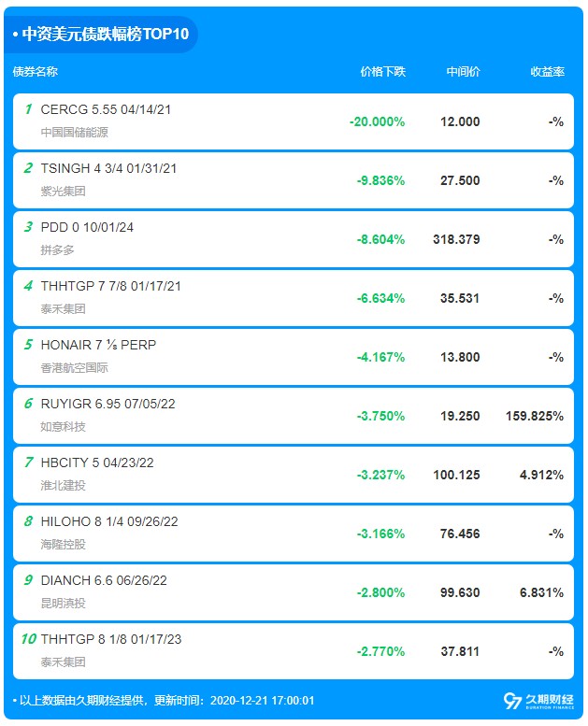Click the 318.379 mid price value
This screenshot has height=726, width=588.
tap(457, 239)
